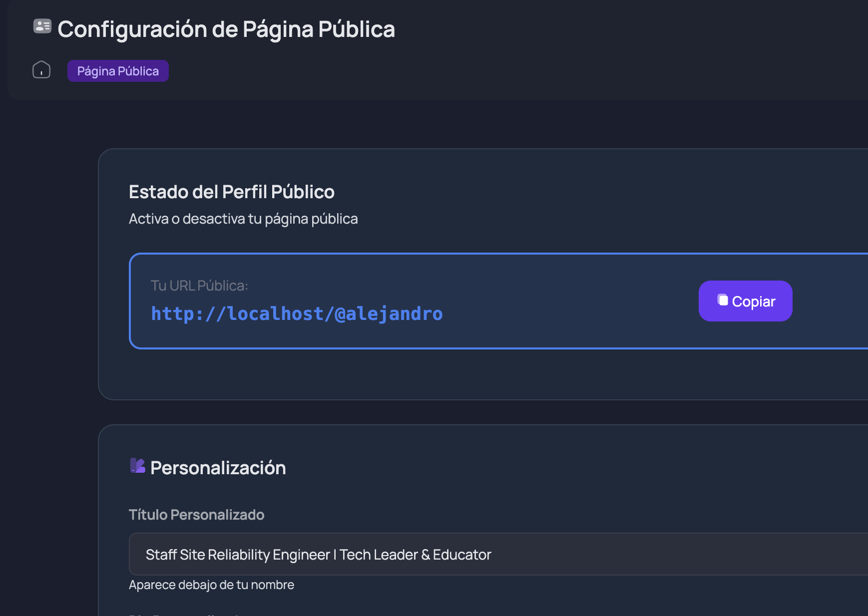
Task: Click the Aparece debajo de tu nombre hint text
Action: [211, 585]
